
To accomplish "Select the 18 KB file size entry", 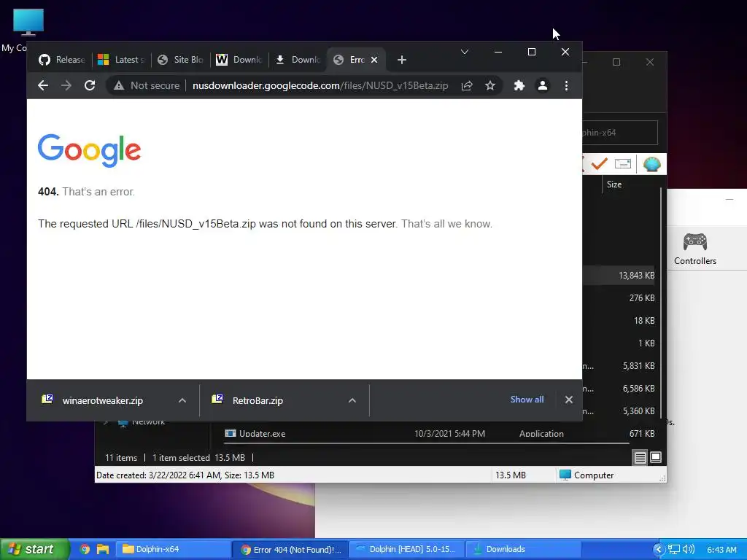I will coord(644,321).
